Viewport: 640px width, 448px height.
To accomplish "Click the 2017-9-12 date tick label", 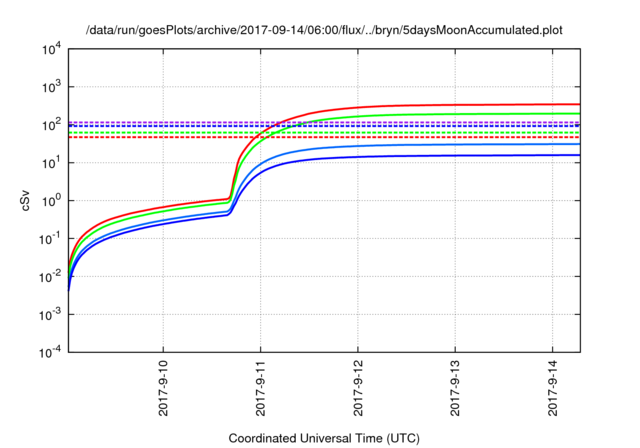I will pyautogui.click(x=358, y=388).
